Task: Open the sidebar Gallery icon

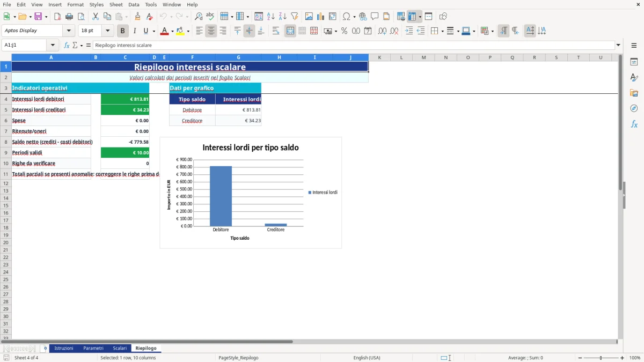Action: [x=634, y=93]
